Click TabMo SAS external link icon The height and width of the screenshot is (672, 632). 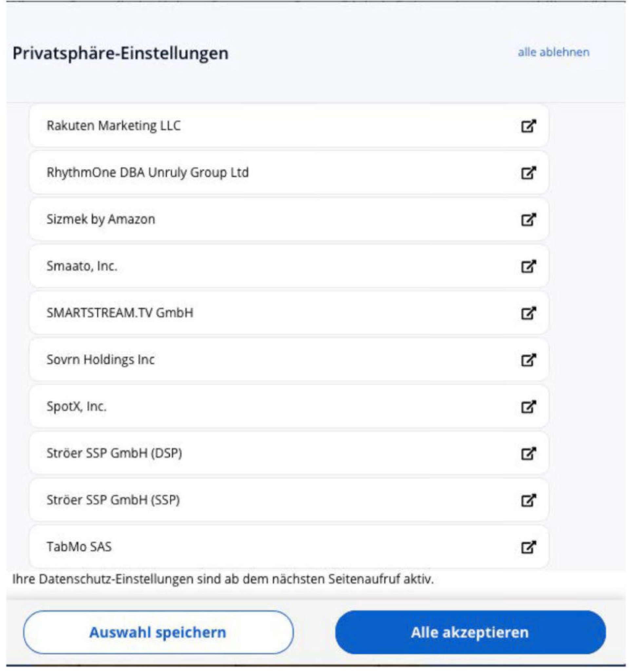point(528,547)
